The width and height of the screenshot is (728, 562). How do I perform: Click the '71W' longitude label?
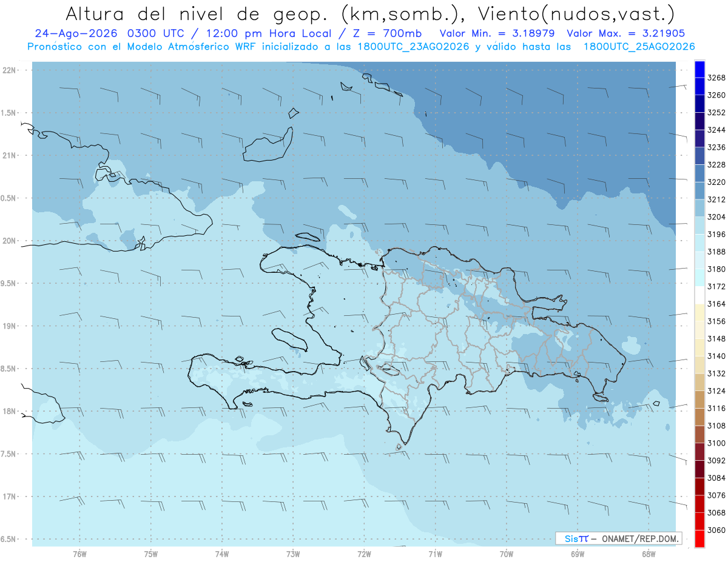(435, 554)
